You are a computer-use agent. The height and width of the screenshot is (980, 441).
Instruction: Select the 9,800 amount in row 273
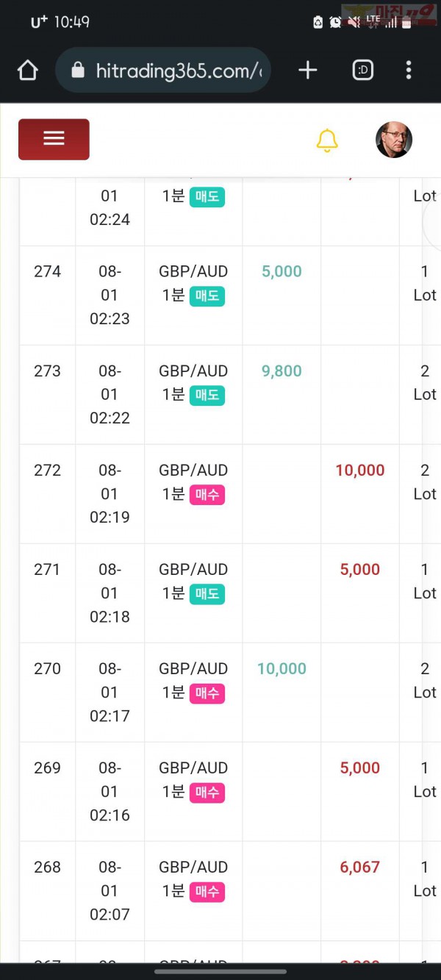pos(282,371)
